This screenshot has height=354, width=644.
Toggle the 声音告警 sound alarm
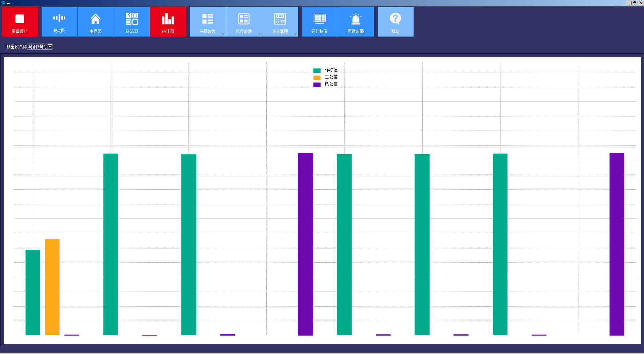[356, 22]
